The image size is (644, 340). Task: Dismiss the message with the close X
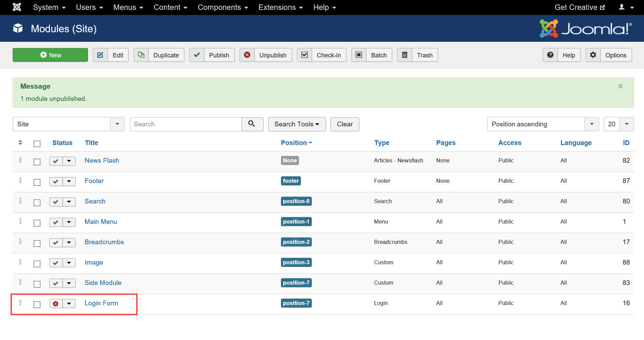click(620, 86)
